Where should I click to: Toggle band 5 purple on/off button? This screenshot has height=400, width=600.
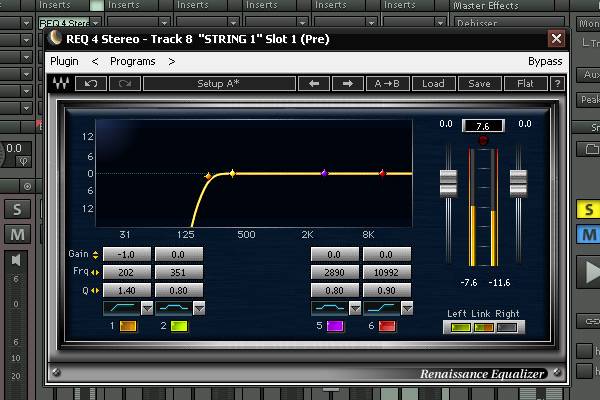point(335,326)
